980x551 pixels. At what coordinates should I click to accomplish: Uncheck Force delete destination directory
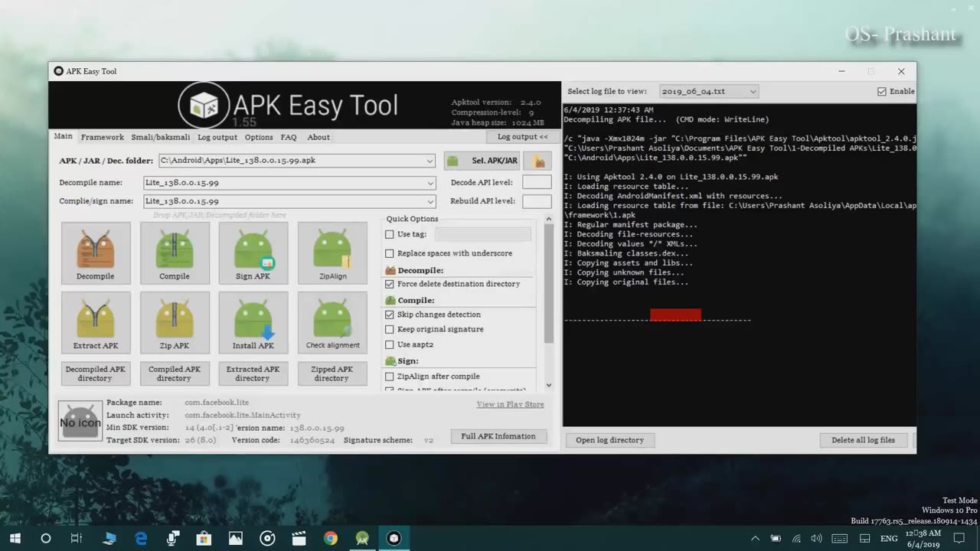tap(390, 284)
